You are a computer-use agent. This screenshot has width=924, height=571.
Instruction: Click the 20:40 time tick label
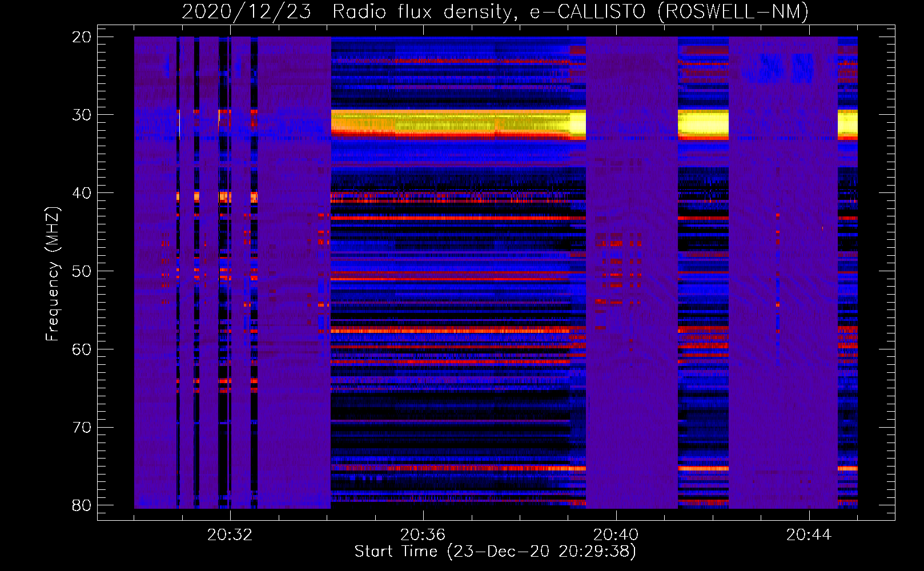pyautogui.click(x=616, y=535)
